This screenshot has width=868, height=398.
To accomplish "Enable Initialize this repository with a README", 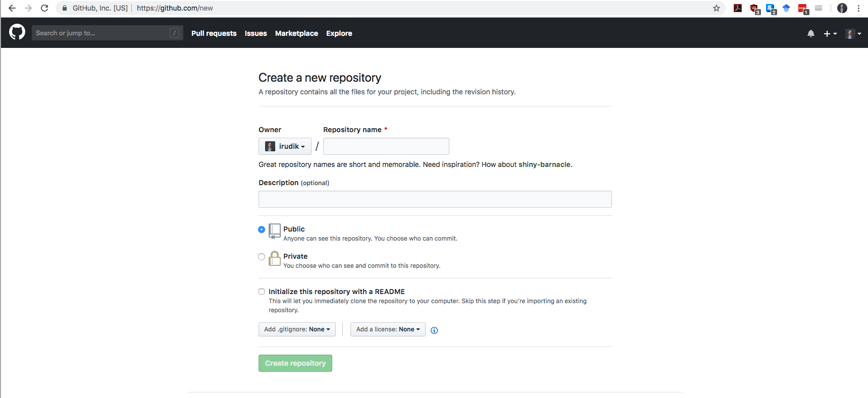I will (262, 292).
